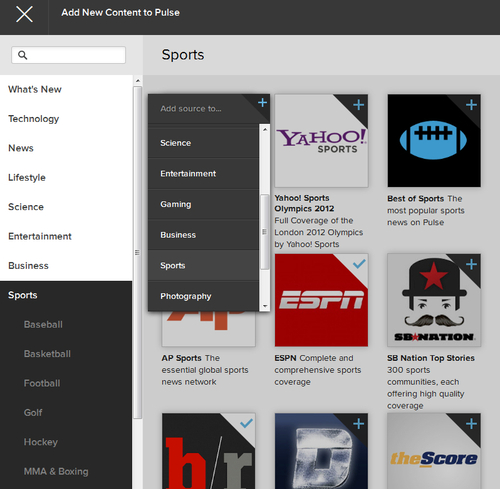Open the Yahoo! Sports thumbnail

point(321,141)
